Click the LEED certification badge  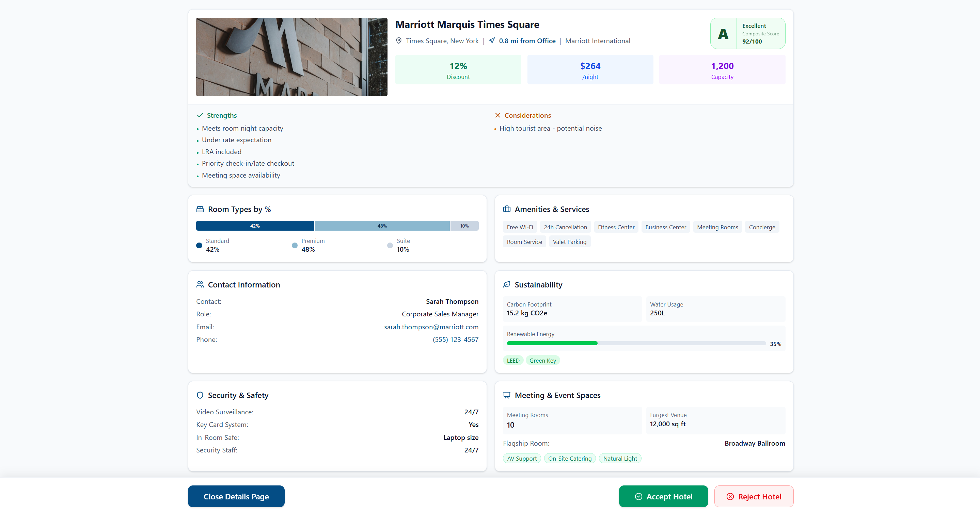[513, 360]
